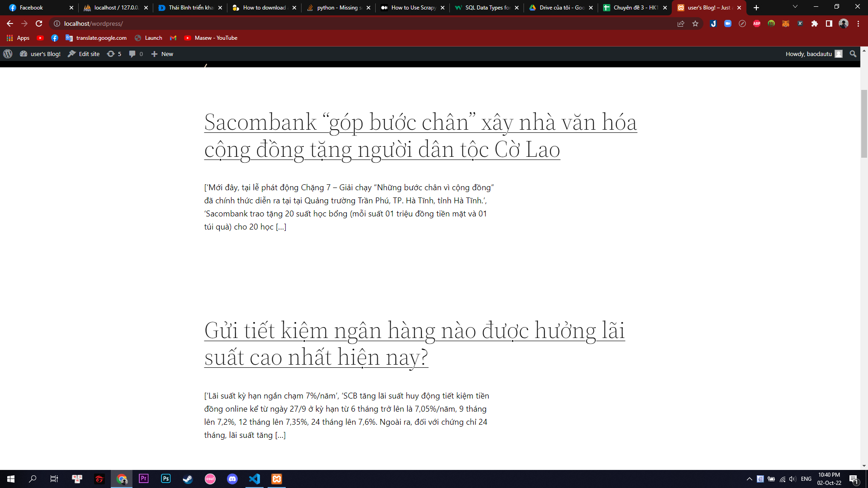Reload the page with refresh icon
The height and width of the screenshot is (488, 868).
(39, 23)
